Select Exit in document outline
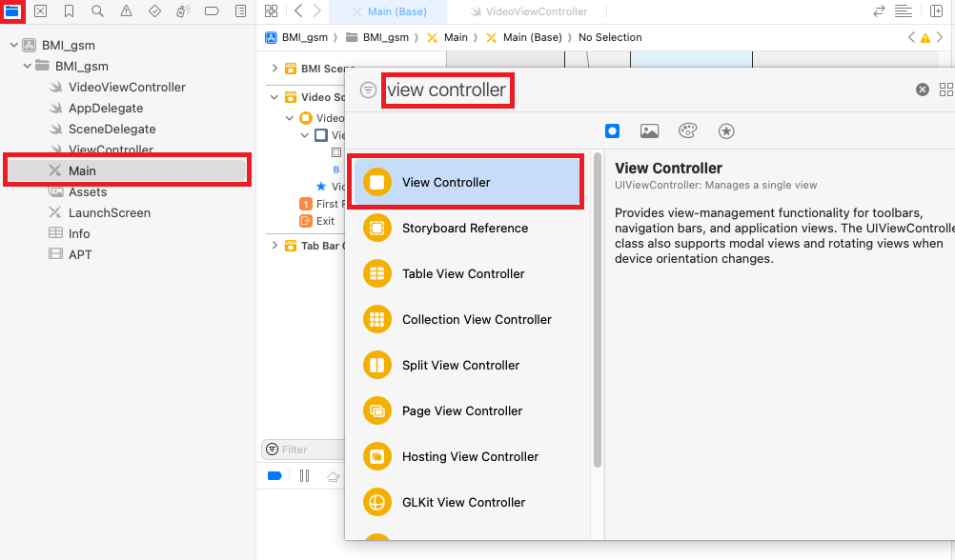 [317, 221]
